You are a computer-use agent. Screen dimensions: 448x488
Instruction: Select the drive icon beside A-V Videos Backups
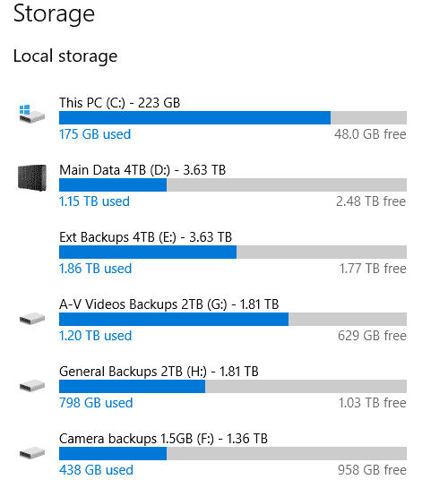pyautogui.click(x=32, y=319)
